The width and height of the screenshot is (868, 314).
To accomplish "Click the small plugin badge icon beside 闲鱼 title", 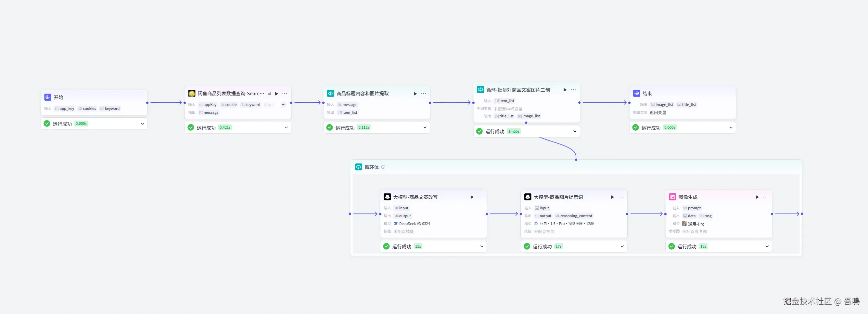I will [x=269, y=93].
